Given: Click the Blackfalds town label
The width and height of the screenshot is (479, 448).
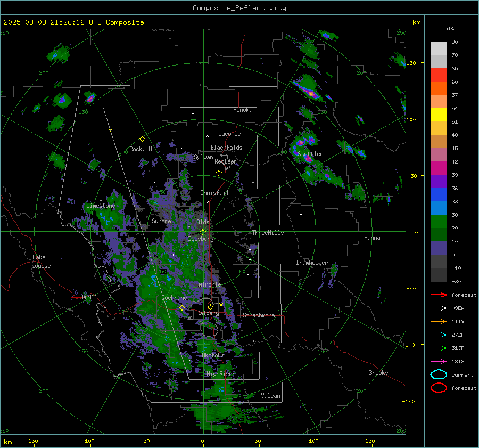Looking at the screenshot, I should pos(226,148).
